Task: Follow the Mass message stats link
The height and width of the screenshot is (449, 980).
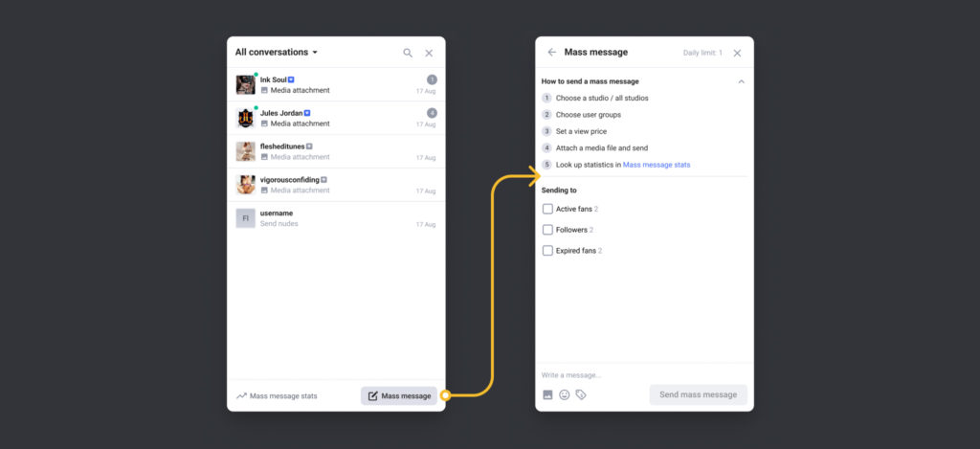Action: coord(657,165)
